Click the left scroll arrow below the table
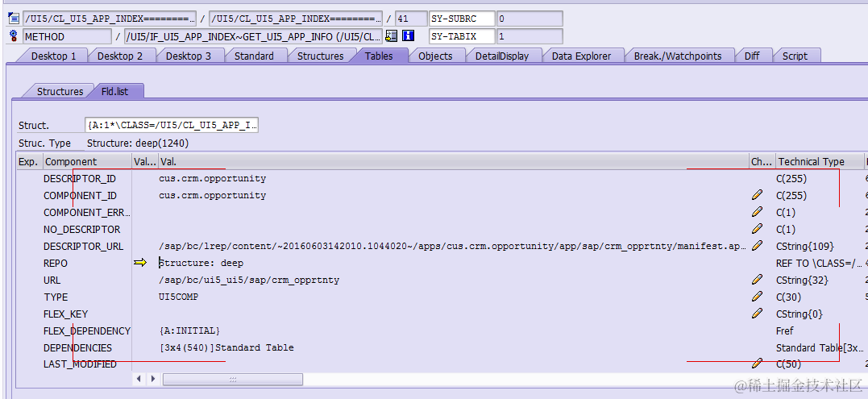The height and width of the screenshot is (399, 868). (x=139, y=379)
